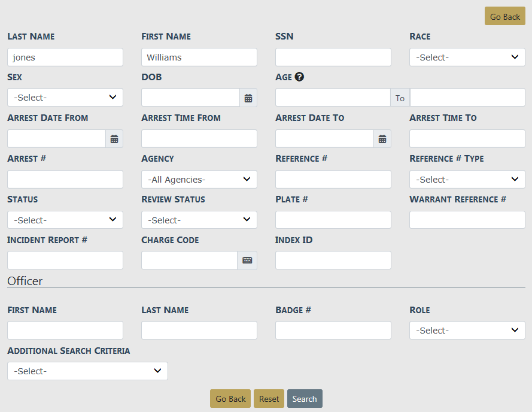Click the officer Badge # input field
This screenshot has width=532, height=412.
point(333,331)
